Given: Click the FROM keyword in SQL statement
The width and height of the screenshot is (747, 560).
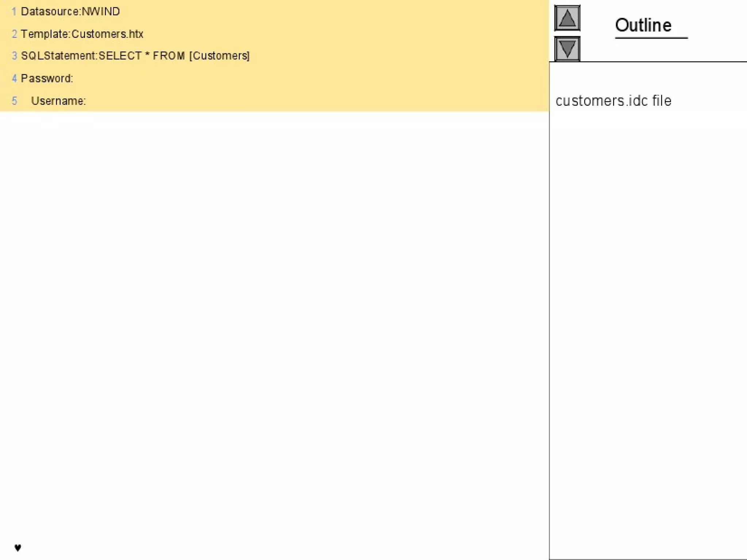Looking at the screenshot, I should 169,56.
